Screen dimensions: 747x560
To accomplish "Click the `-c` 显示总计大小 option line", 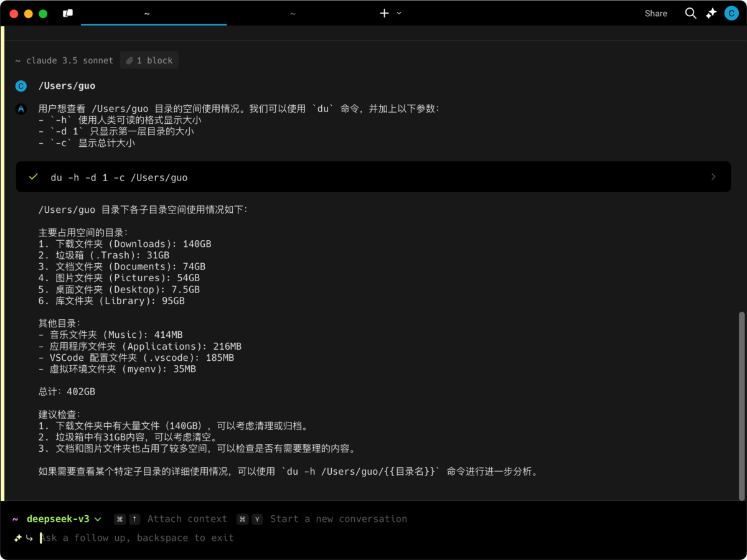I will [87, 142].
